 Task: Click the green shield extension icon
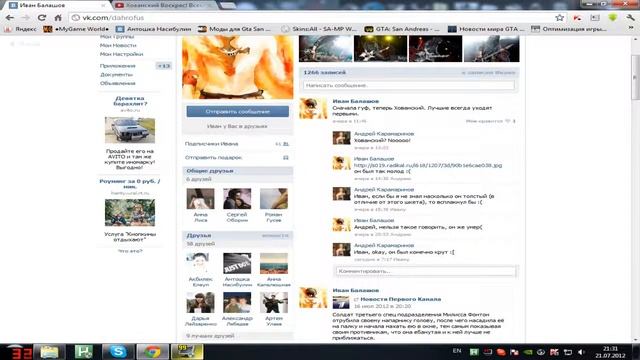(613, 18)
